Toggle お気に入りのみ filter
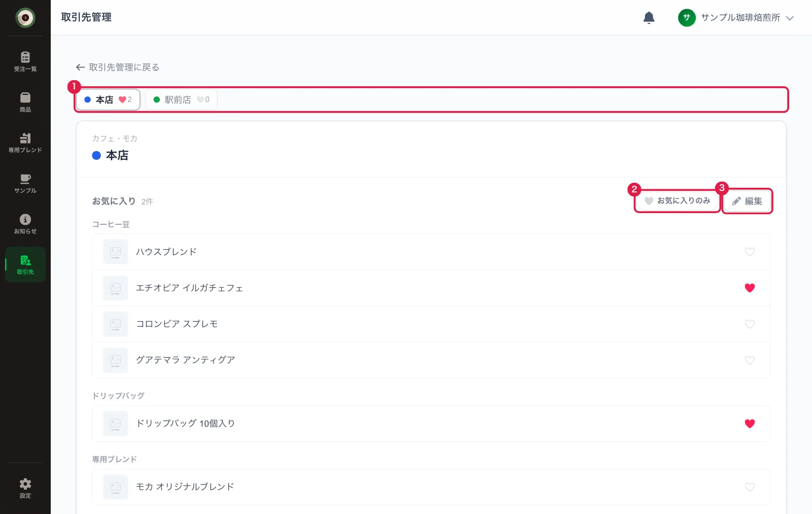The image size is (812, 514). (x=678, y=201)
